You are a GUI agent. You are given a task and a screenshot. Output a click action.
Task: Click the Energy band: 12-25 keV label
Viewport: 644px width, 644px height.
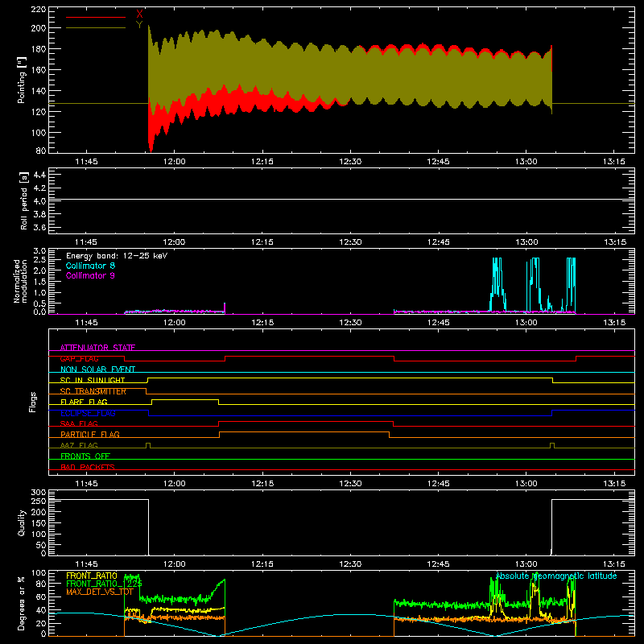click(117, 256)
